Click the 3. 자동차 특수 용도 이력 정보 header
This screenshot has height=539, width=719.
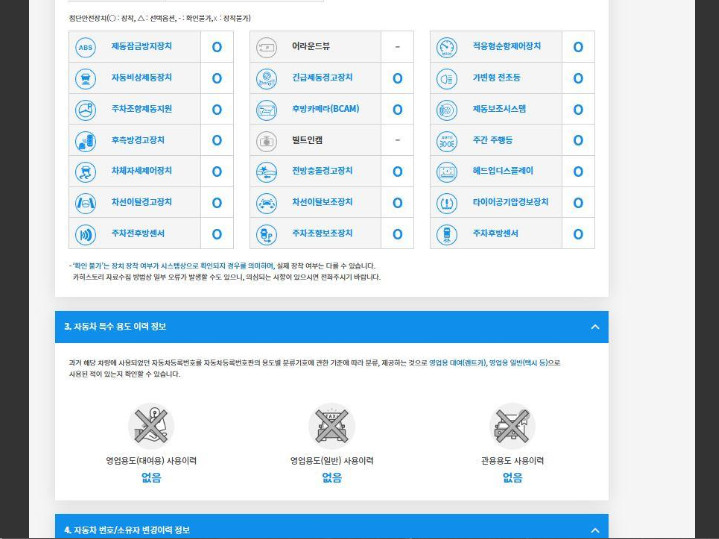pyautogui.click(x=115, y=327)
